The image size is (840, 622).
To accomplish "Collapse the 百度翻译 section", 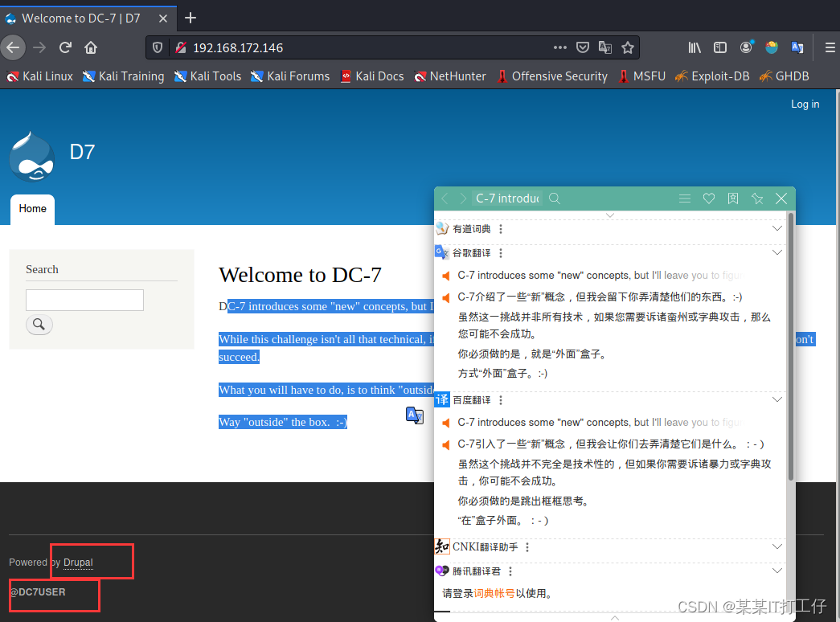I will pyautogui.click(x=776, y=399).
